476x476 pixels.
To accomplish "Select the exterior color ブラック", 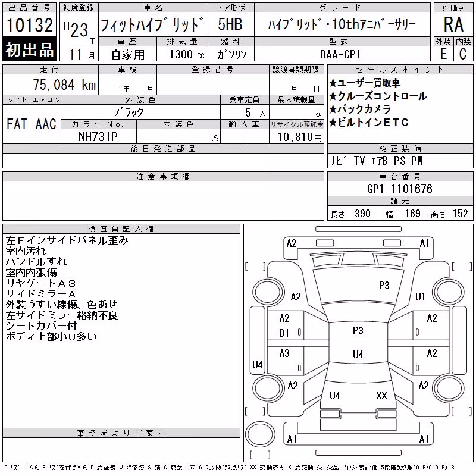I will click(x=129, y=112).
